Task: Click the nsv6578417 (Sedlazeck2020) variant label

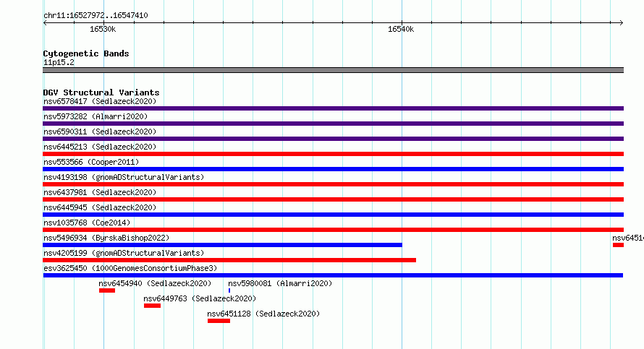Action: point(100,101)
